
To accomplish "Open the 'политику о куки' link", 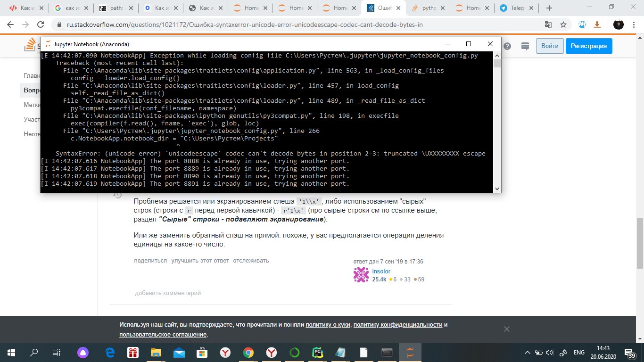I will pyautogui.click(x=329, y=325).
